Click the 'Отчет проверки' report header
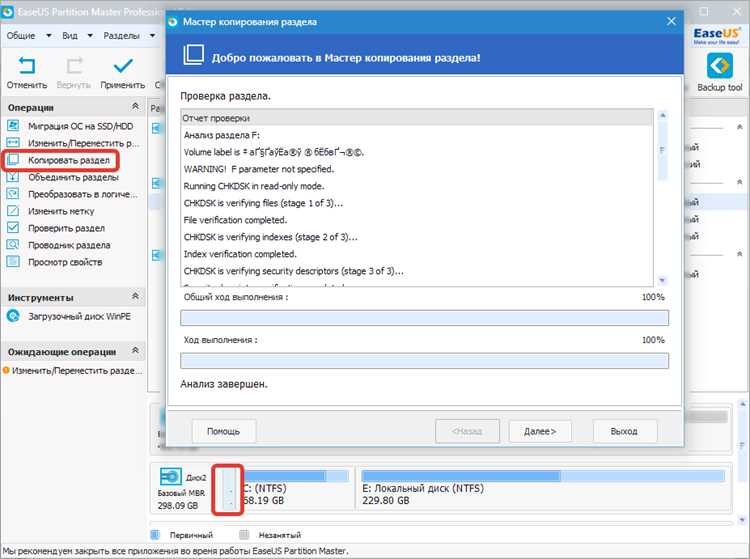Screen dimensions: 750x559 (417, 118)
